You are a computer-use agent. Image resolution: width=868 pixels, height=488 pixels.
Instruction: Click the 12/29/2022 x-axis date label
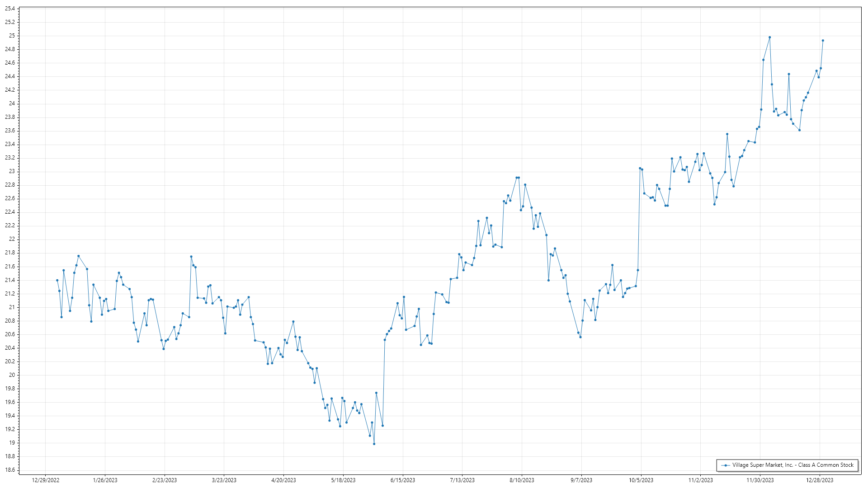point(46,480)
